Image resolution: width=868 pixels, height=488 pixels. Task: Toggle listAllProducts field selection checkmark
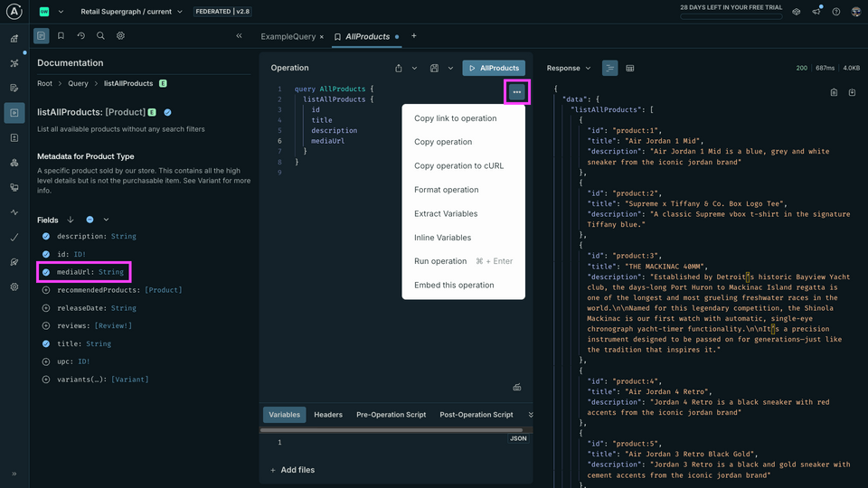168,112
